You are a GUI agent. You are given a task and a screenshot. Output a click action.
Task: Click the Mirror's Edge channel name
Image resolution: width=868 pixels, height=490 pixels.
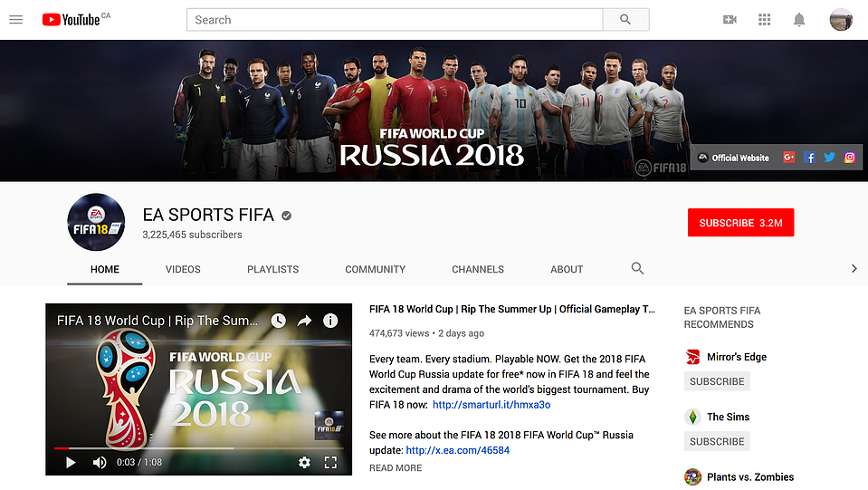(737, 357)
